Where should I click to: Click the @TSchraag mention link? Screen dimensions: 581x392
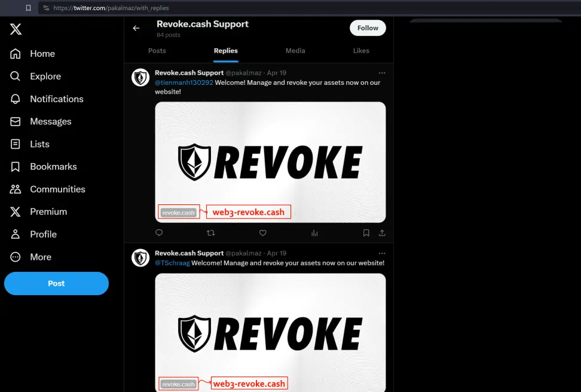point(172,263)
